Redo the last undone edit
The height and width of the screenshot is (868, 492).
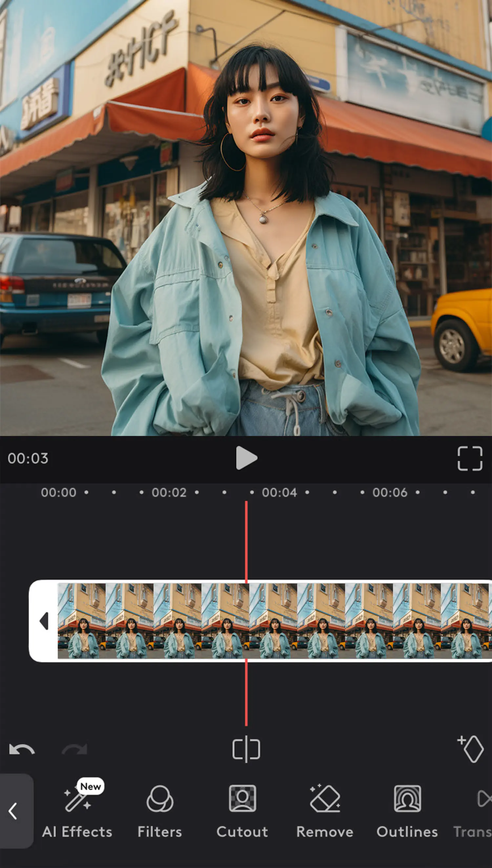[x=75, y=749]
